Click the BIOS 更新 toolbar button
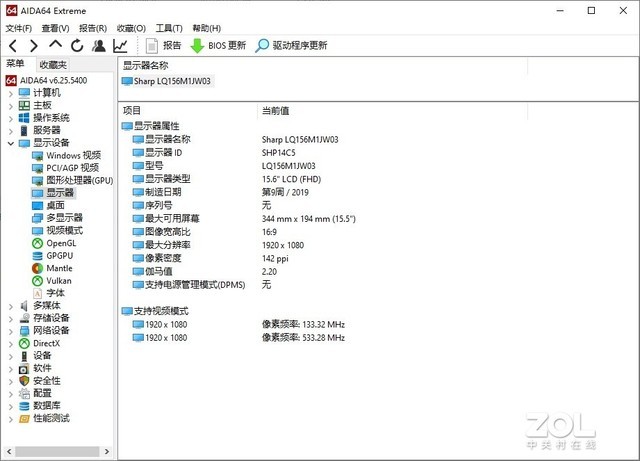This screenshot has width=640, height=461. [x=218, y=46]
